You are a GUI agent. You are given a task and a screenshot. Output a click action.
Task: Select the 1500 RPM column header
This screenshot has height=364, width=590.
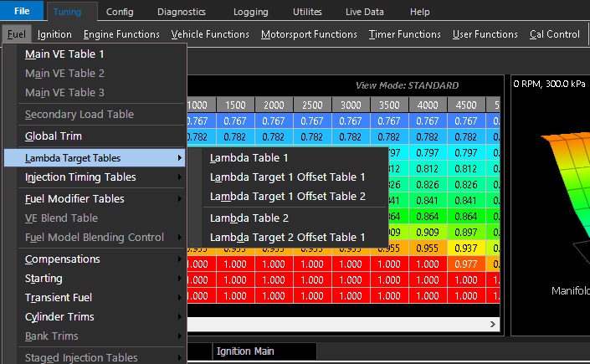[235, 105]
